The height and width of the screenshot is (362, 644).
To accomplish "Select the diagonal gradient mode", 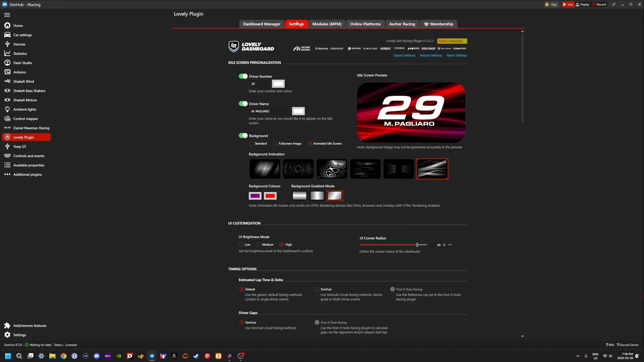I will point(335,196).
